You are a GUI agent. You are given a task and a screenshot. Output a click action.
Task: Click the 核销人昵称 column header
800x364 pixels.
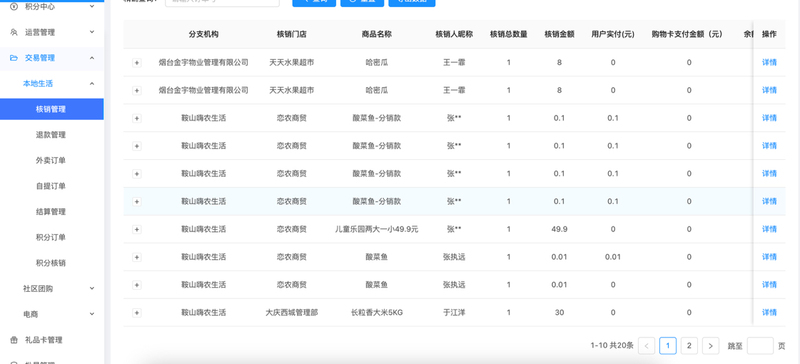(454, 34)
